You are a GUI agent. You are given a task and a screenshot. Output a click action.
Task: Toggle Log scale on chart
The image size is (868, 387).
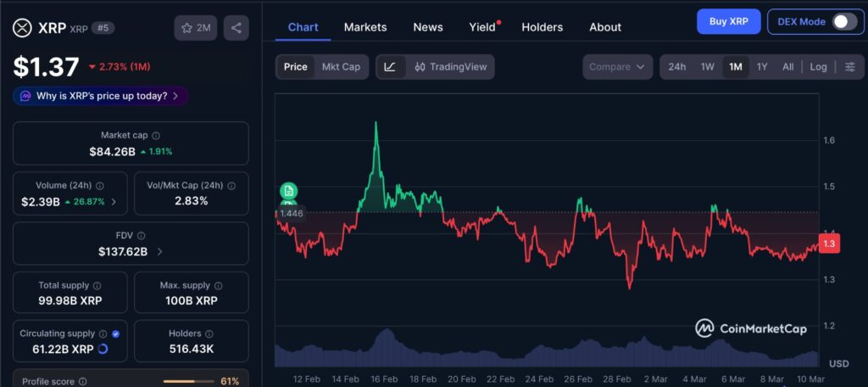pos(818,67)
